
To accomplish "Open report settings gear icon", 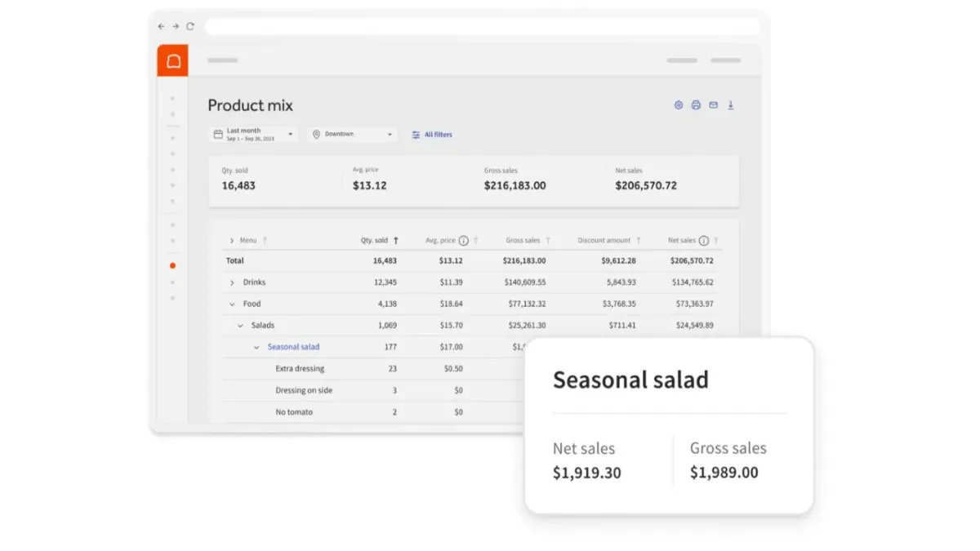I will click(x=678, y=105).
